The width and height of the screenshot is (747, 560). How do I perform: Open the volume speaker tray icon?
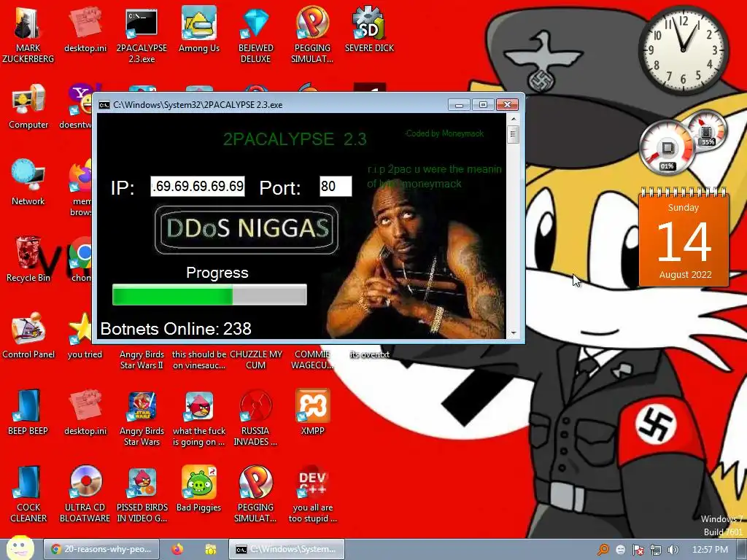coord(673,550)
